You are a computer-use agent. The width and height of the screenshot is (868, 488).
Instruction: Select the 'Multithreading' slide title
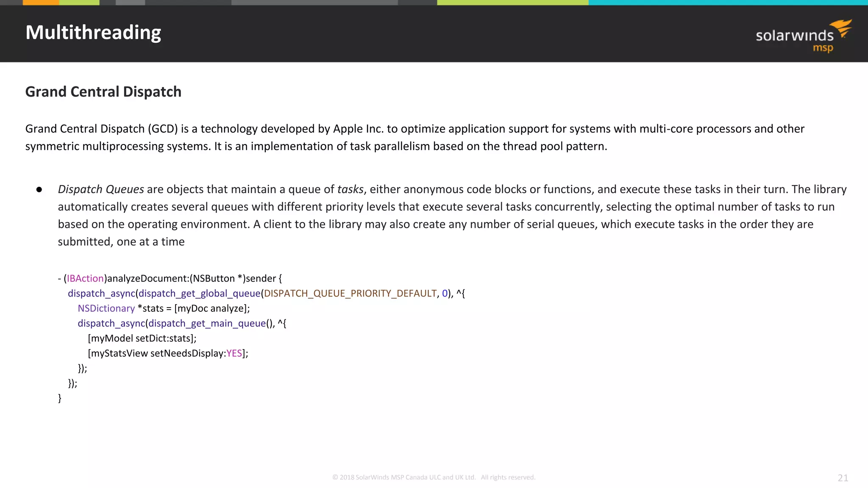click(93, 33)
